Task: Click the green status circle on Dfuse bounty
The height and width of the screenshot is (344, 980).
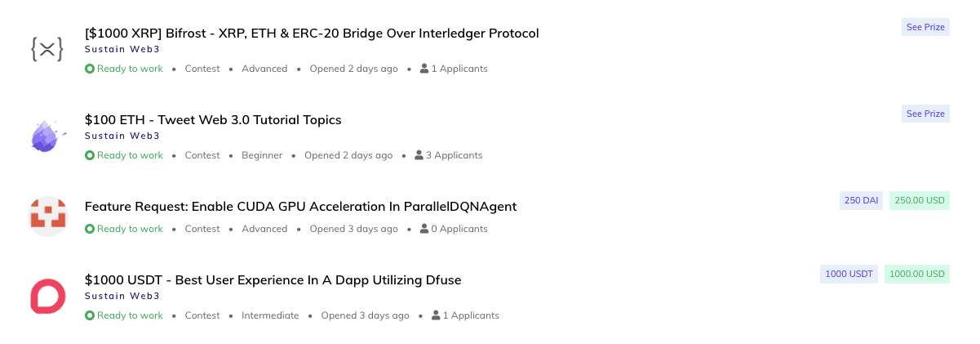Action: [x=90, y=315]
